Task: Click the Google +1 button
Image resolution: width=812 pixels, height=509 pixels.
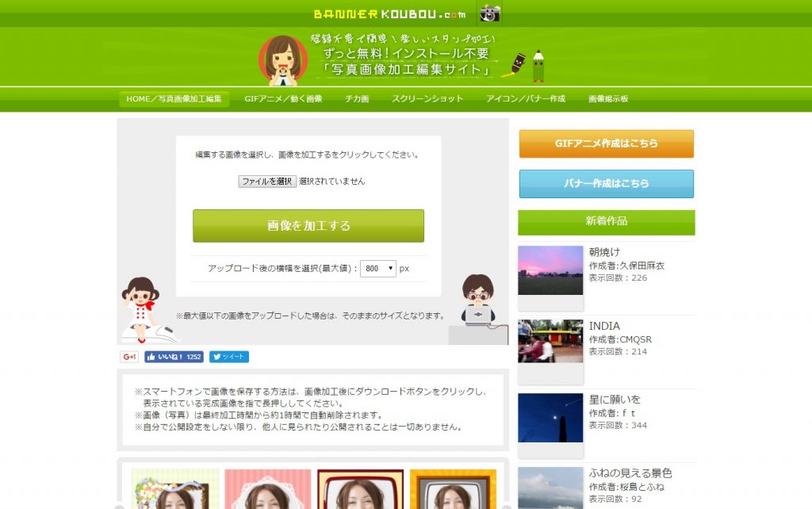Action: pyautogui.click(x=129, y=357)
